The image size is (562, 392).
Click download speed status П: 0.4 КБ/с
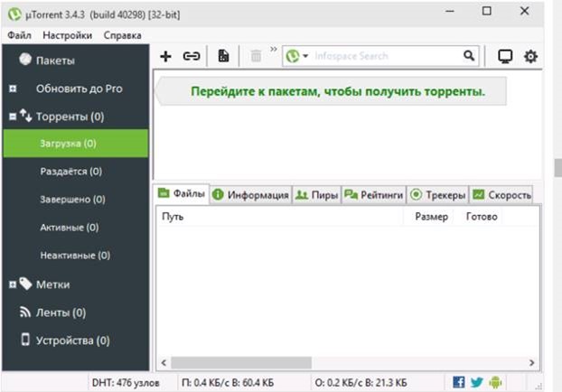tap(228, 383)
